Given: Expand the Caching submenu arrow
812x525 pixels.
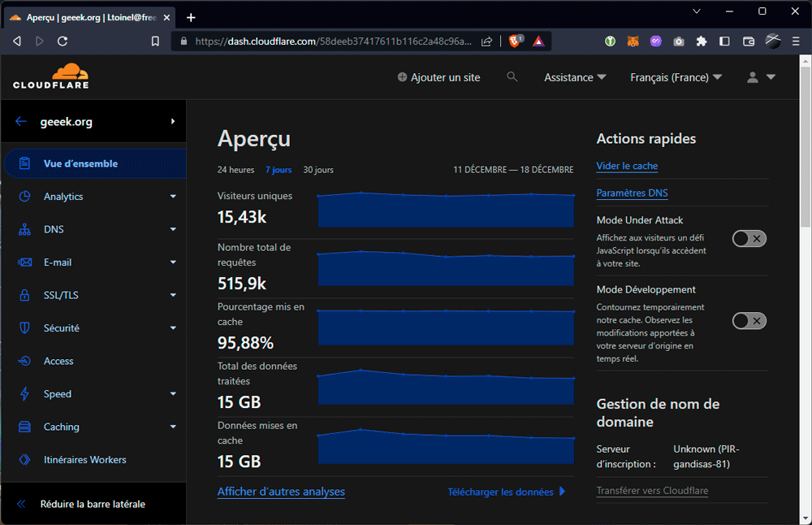Looking at the screenshot, I should click(x=173, y=427).
